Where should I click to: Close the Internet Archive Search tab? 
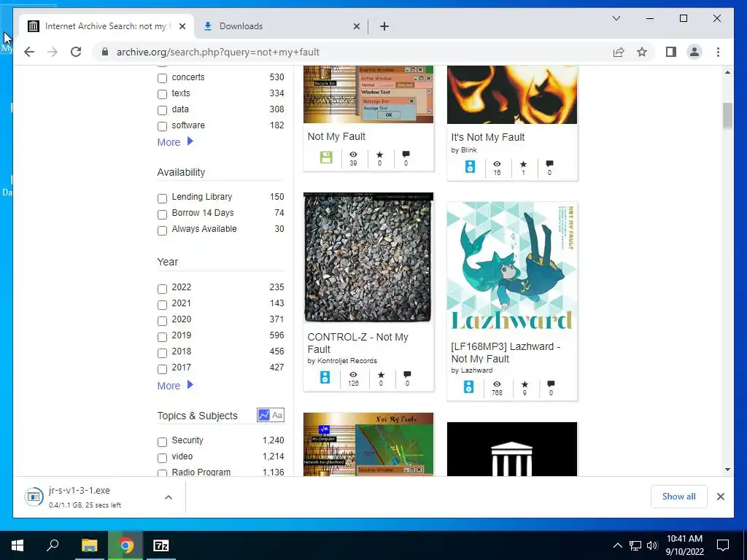(x=182, y=27)
